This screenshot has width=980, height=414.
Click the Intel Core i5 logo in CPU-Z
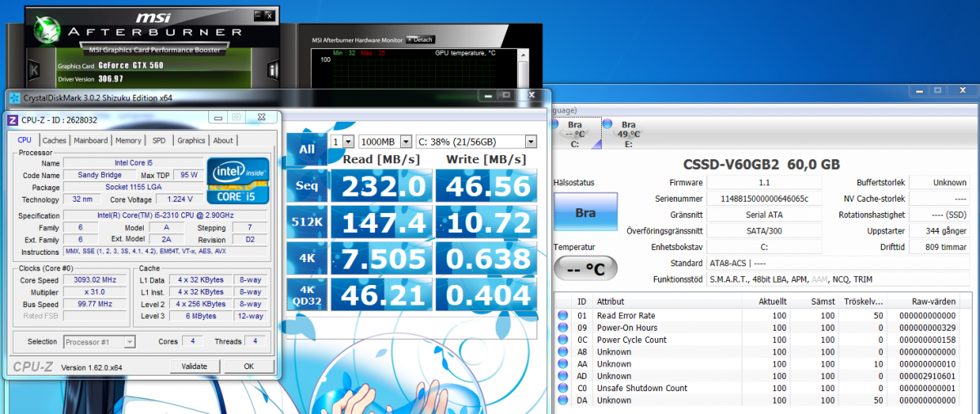238,180
